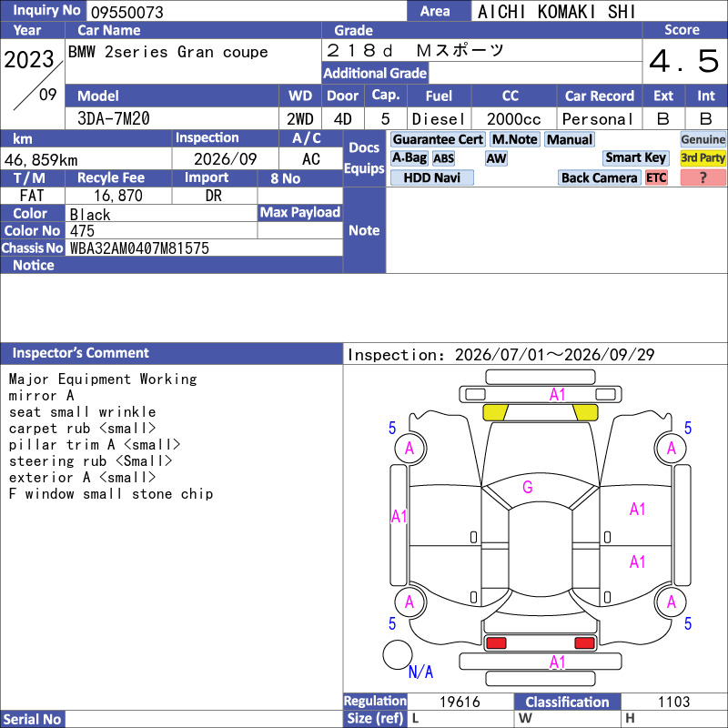
Task: Click the Guarantee Cert document badge
Action: pyautogui.click(x=438, y=139)
